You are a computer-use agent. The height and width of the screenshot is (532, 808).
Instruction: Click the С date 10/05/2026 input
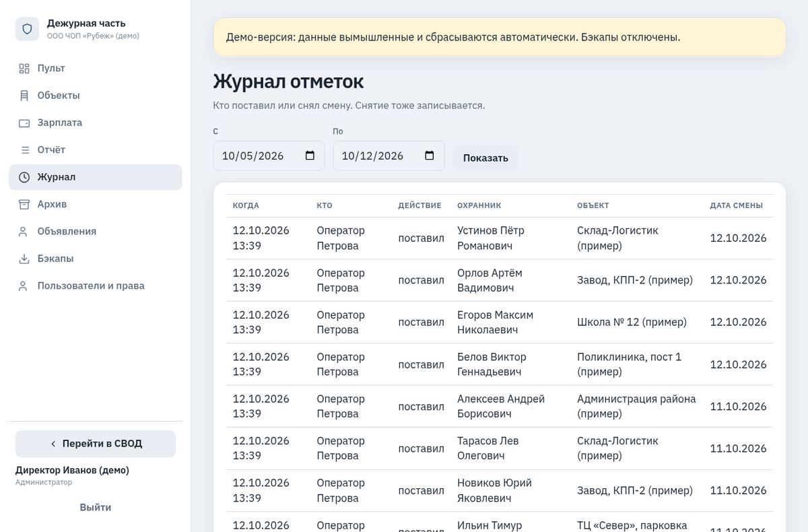click(269, 156)
